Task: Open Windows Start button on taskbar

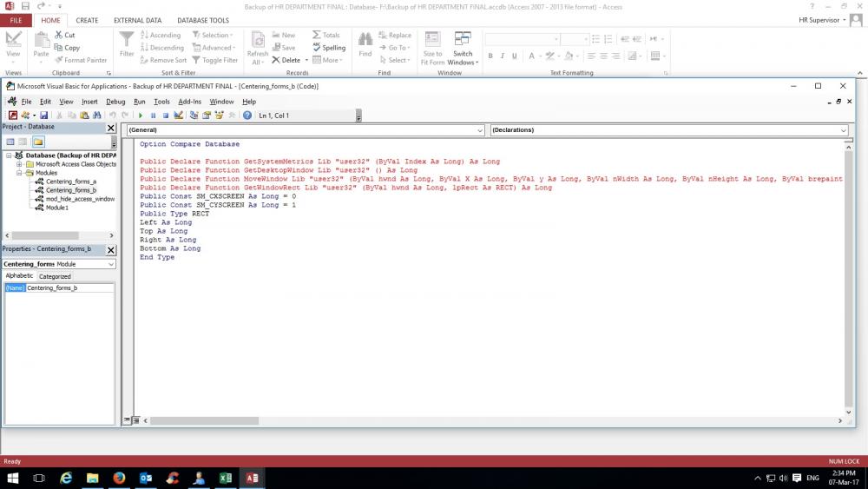Action: point(12,478)
